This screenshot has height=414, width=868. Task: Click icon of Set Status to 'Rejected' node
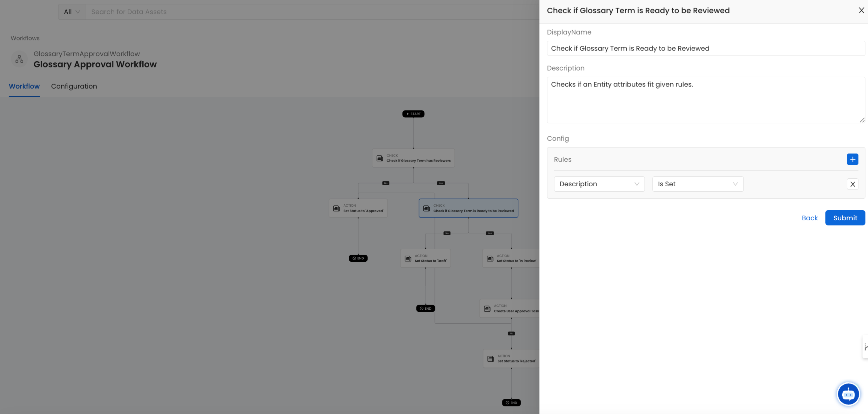[491, 359]
